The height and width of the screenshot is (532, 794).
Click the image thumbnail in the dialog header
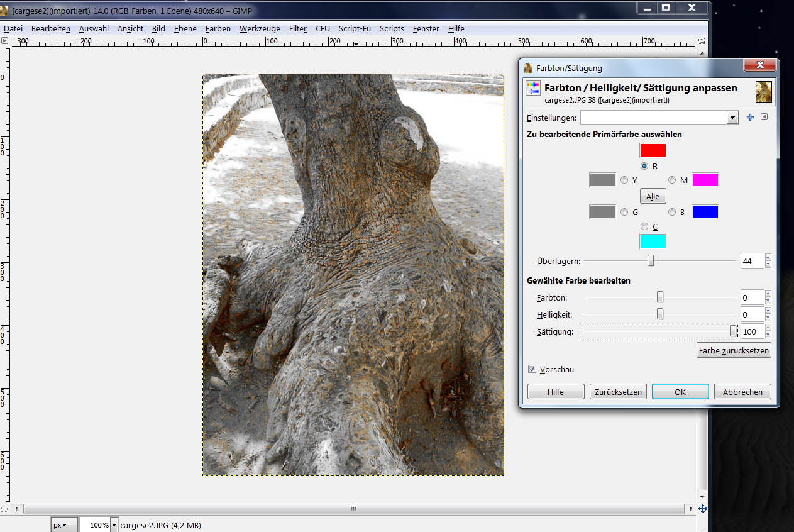point(763,92)
